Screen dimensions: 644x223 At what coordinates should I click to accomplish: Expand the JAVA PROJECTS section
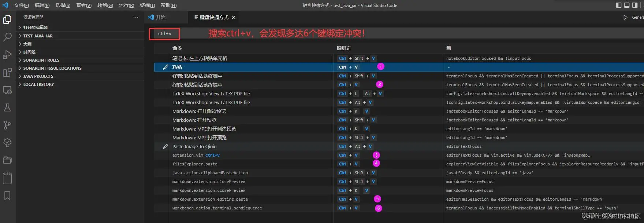(x=81, y=76)
